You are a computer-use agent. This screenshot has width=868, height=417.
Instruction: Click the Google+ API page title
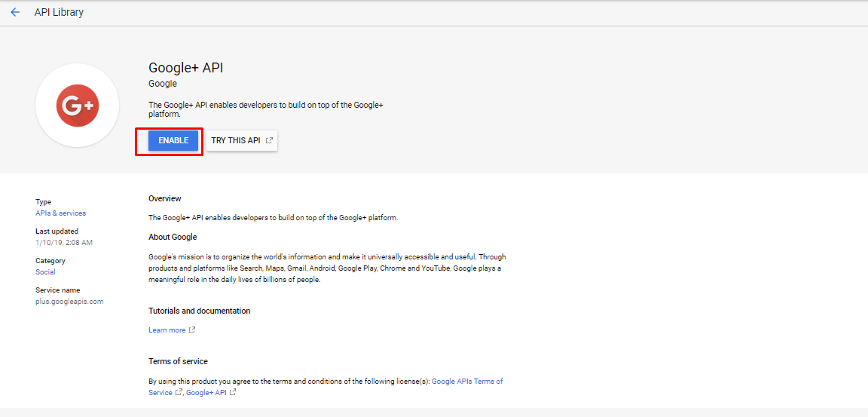[185, 68]
